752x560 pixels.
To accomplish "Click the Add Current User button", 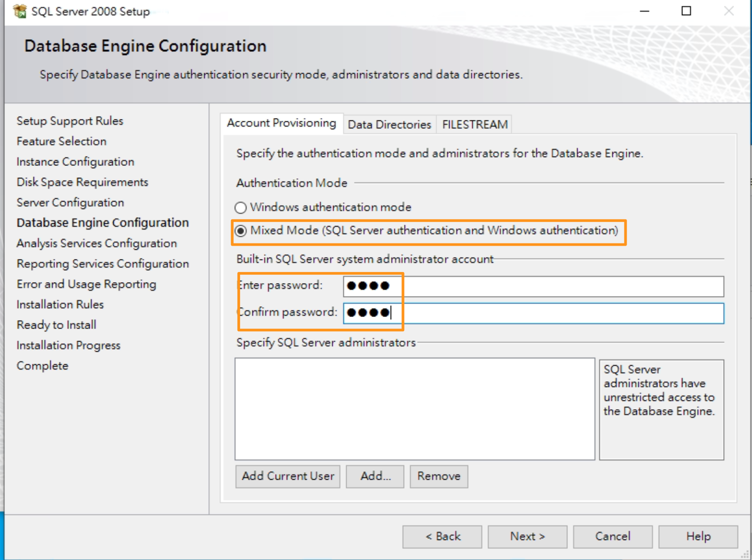I will 287,476.
